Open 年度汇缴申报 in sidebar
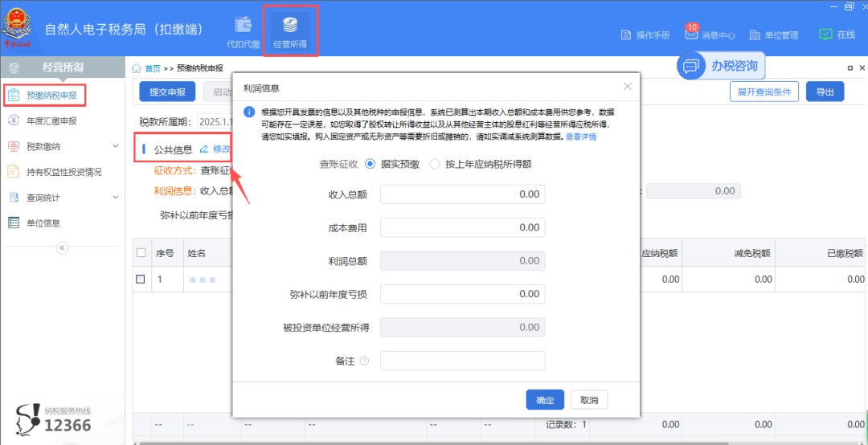This screenshot has width=868, height=445. click(x=51, y=121)
